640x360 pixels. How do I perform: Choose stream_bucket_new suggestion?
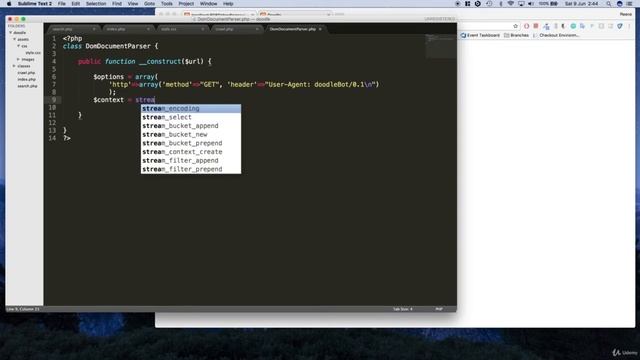[191, 135]
